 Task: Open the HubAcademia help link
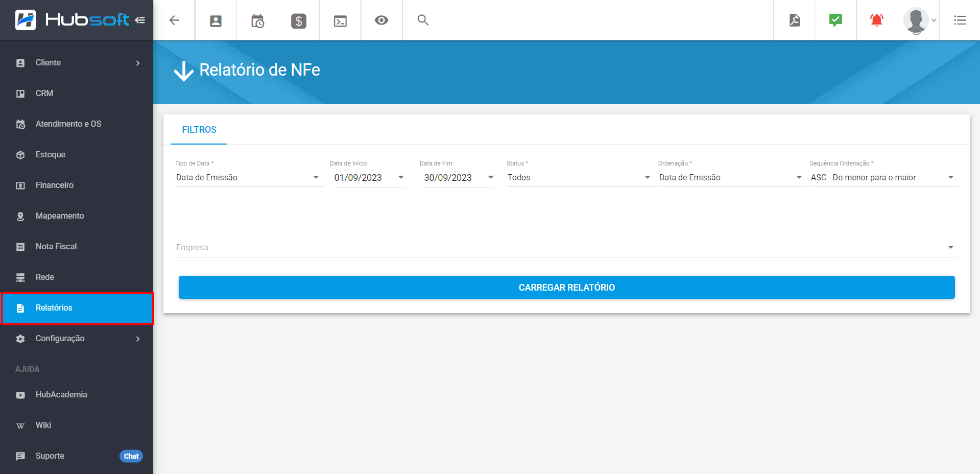click(x=77, y=395)
